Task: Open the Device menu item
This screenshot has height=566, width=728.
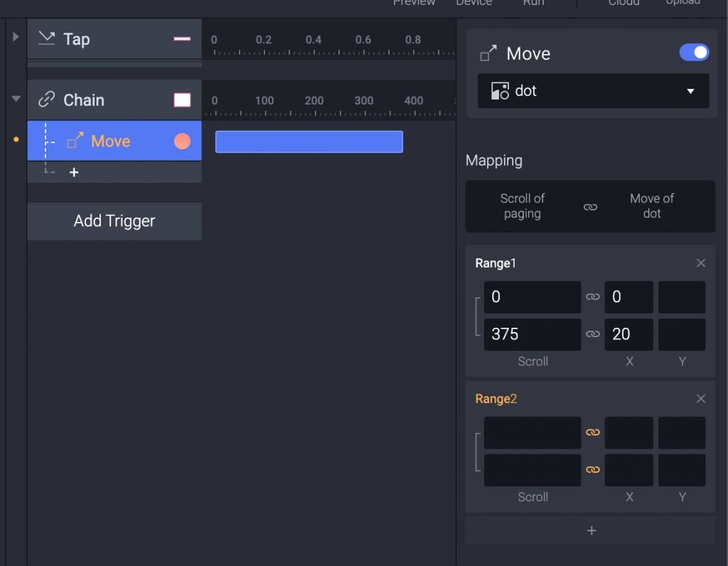Action: (473, 2)
